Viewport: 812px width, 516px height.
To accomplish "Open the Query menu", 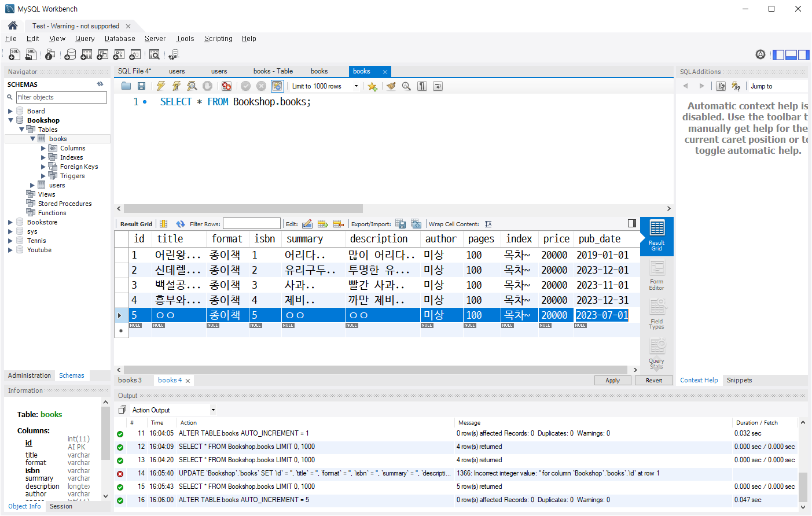I will (84, 39).
